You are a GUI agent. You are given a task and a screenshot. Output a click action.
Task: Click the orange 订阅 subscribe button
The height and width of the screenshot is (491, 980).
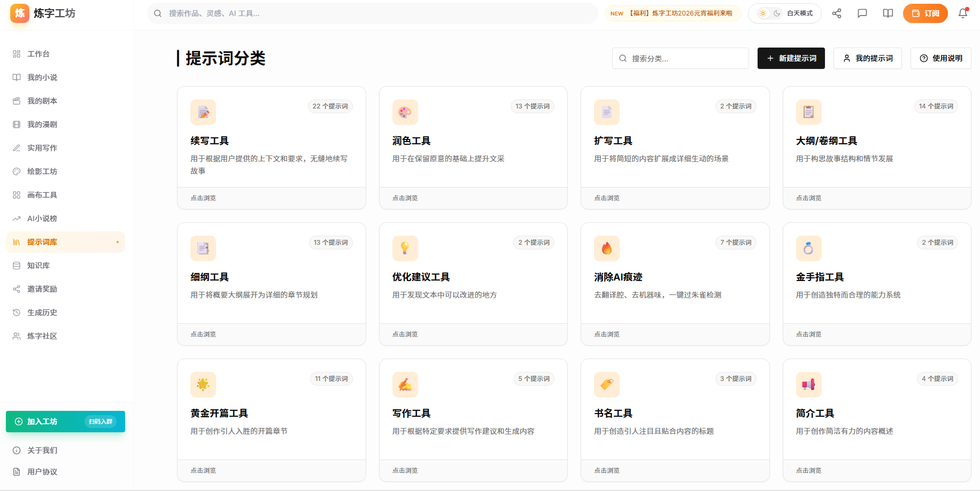pyautogui.click(x=925, y=13)
